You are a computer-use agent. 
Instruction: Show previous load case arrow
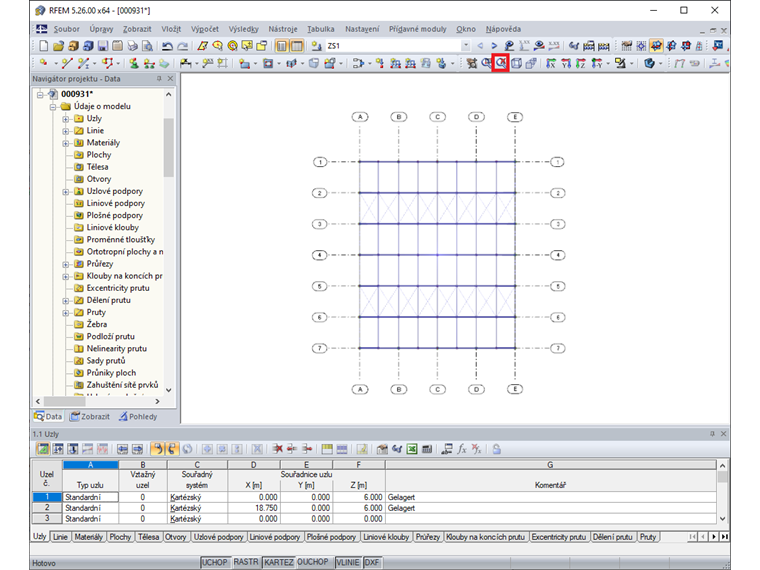click(x=480, y=46)
